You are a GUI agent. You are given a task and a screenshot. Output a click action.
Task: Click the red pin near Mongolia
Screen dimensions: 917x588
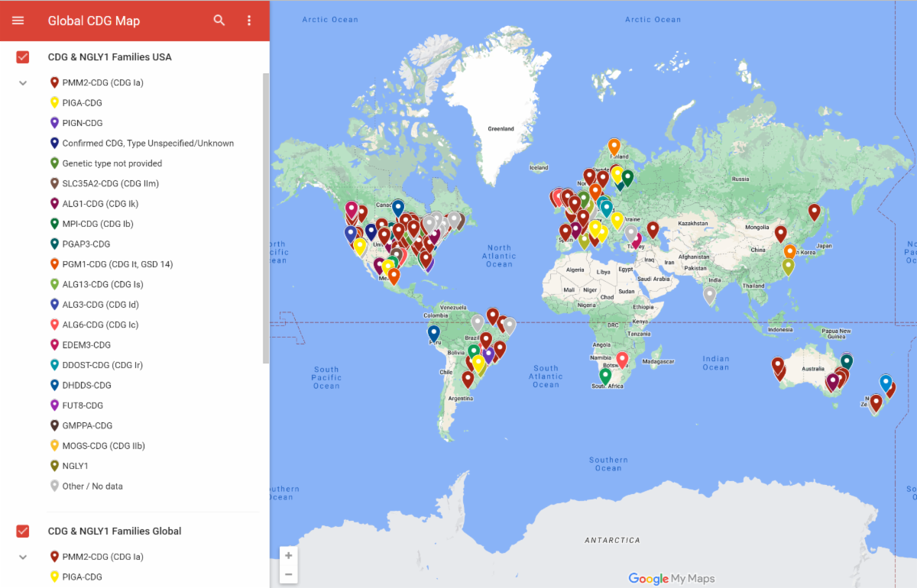click(780, 233)
